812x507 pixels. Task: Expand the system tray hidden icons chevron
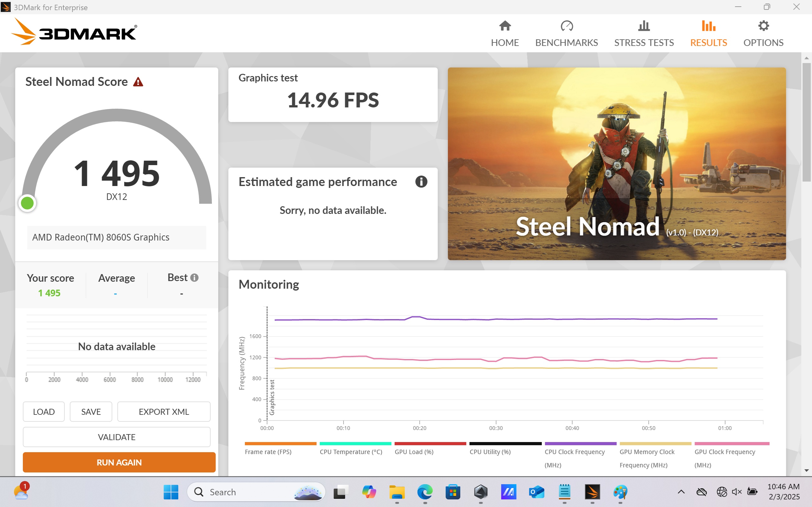pyautogui.click(x=681, y=492)
